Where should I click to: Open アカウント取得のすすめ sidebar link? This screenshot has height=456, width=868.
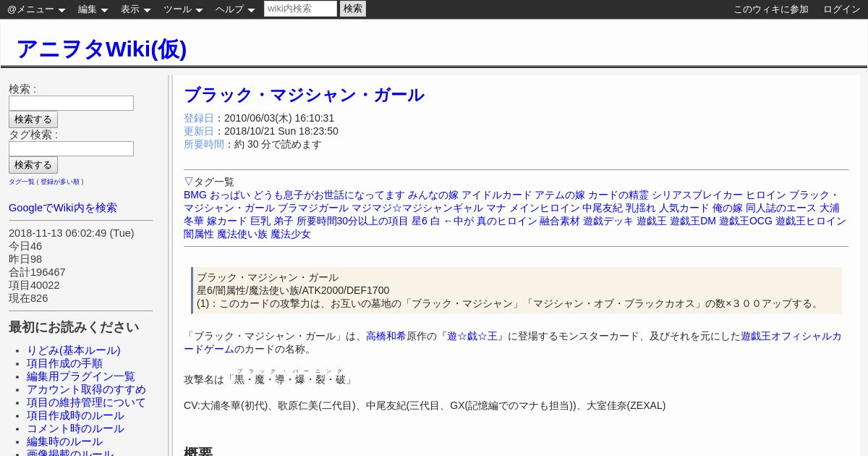(86, 389)
